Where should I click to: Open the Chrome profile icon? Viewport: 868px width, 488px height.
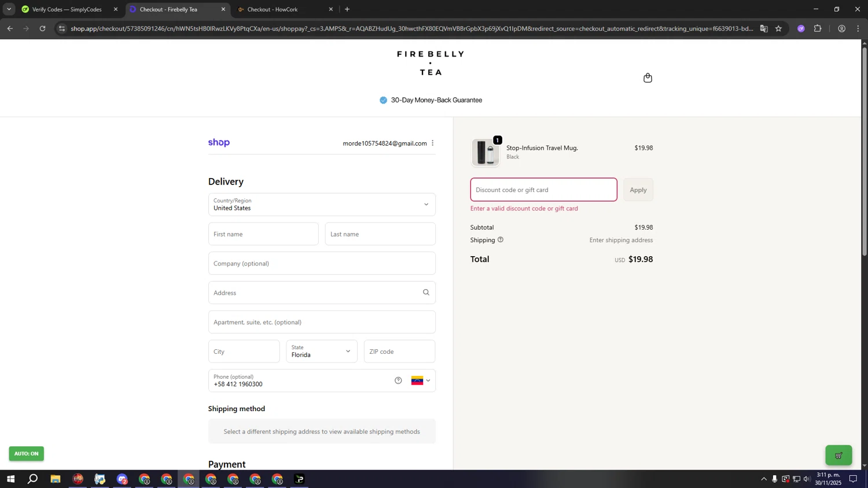(841, 28)
